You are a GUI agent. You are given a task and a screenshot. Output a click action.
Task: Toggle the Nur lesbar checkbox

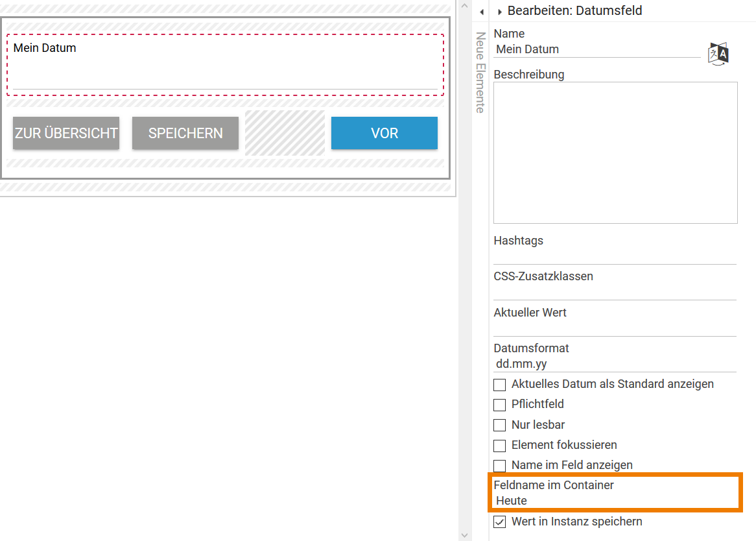coord(499,426)
